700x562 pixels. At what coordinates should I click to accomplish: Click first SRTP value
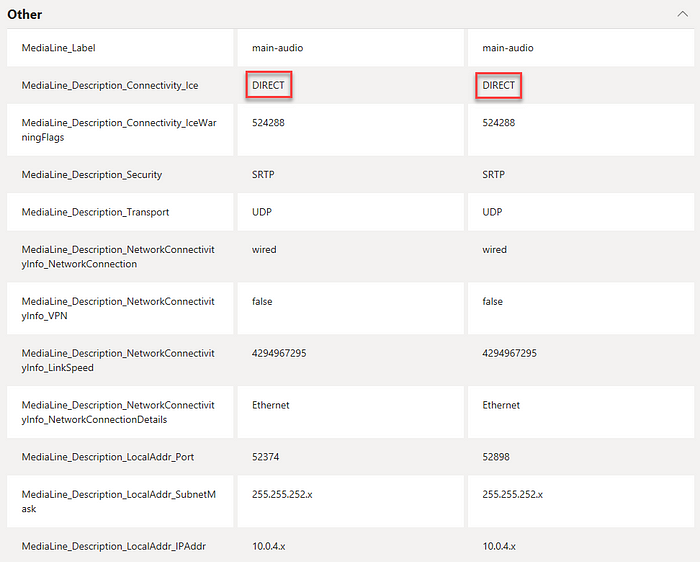pos(263,175)
